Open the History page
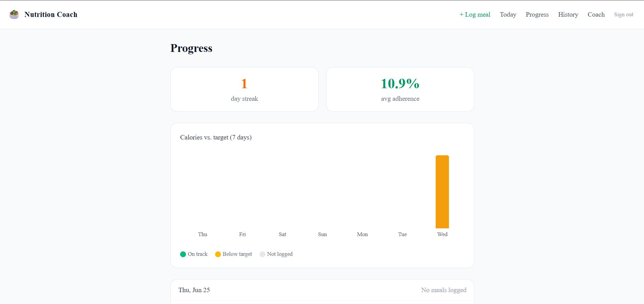This screenshot has width=644, height=304. 568,15
